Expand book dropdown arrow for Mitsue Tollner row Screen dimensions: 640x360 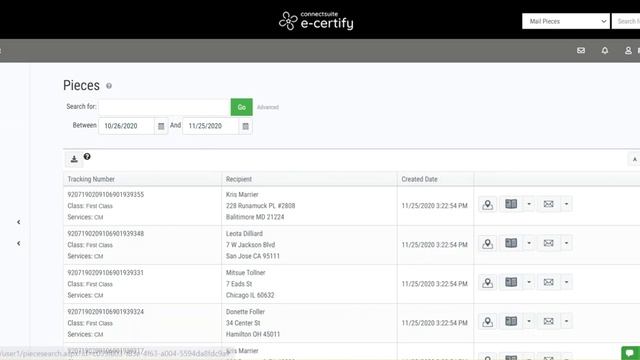[529, 282]
